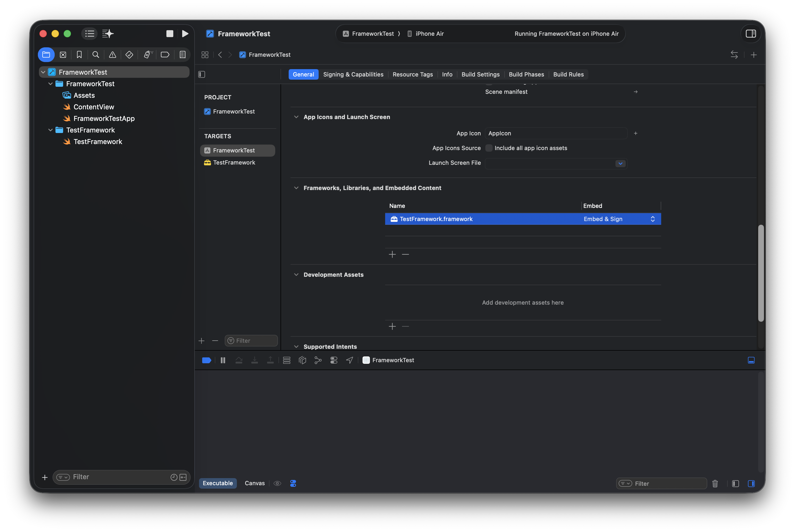This screenshot has height=532, width=795.
Task: Clear console with trash icon
Action: pyautogui.click(x=715, y=483)
